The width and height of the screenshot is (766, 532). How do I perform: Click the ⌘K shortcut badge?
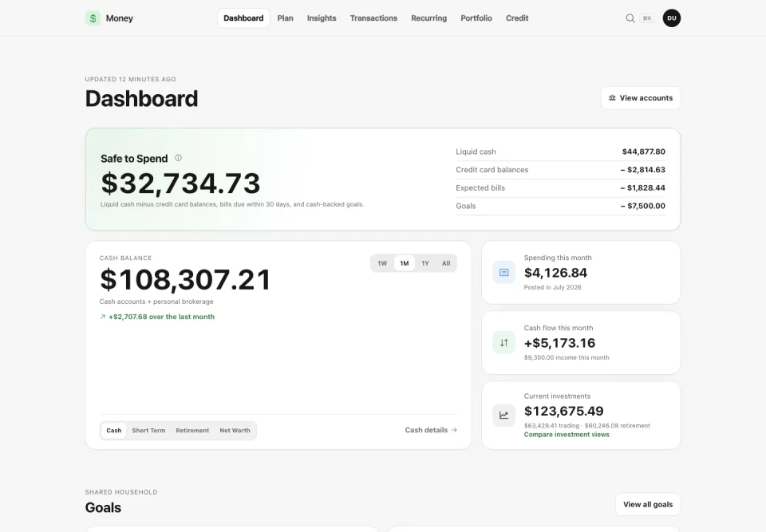(x=647, y=18)
